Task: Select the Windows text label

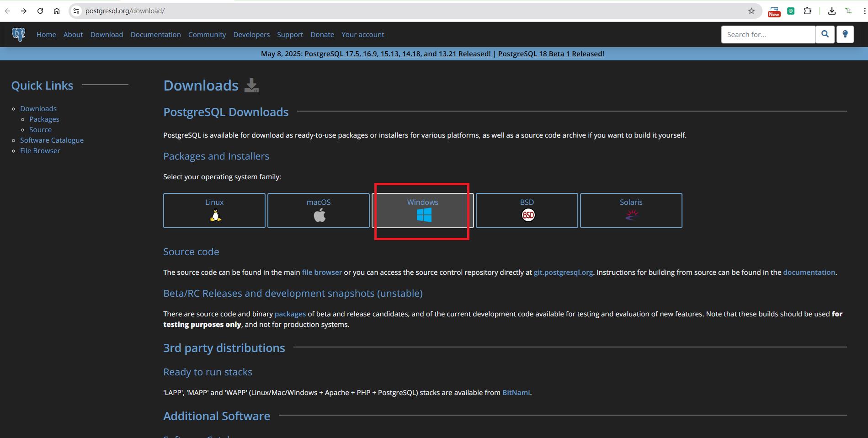Action: [x=423, y=202]
